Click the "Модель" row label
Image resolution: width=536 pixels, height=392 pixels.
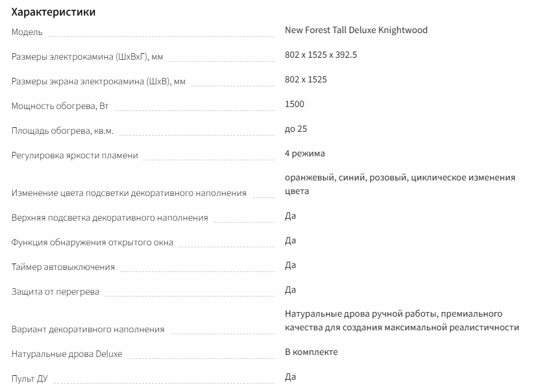27,32
